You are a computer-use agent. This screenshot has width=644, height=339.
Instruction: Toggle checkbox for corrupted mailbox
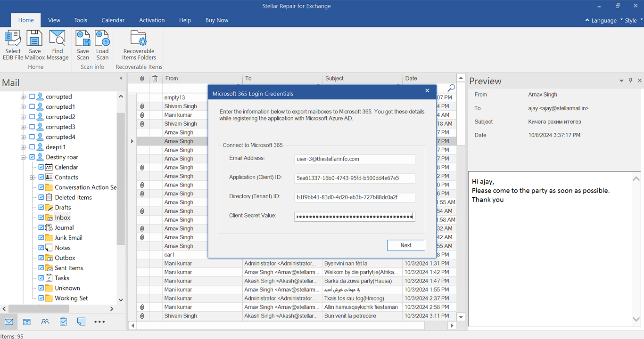click(x=32, y=97)
